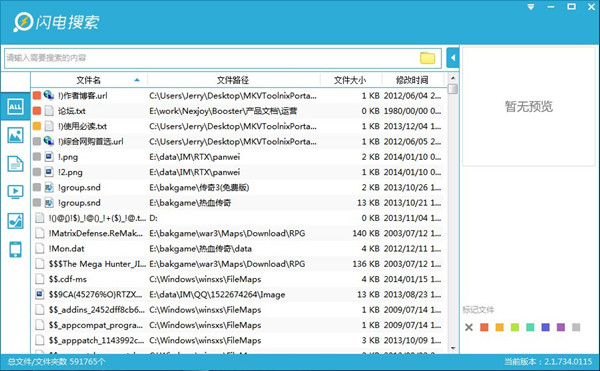Click text file icon of 论坛.txt
Image resolution: width=600 pixels, height=371 pixels.
pyautogui.click(x=49, y=111)
